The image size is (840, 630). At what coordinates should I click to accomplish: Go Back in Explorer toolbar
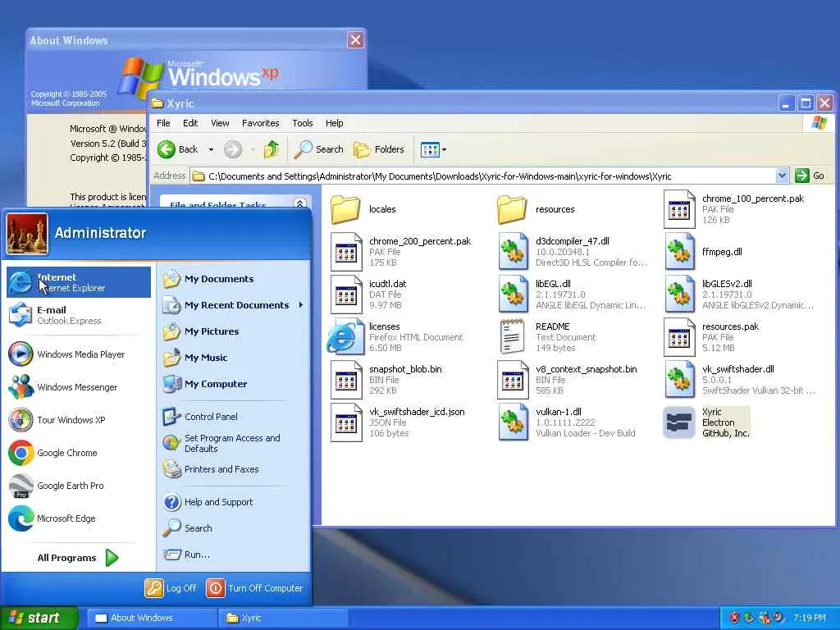(178, 149)
